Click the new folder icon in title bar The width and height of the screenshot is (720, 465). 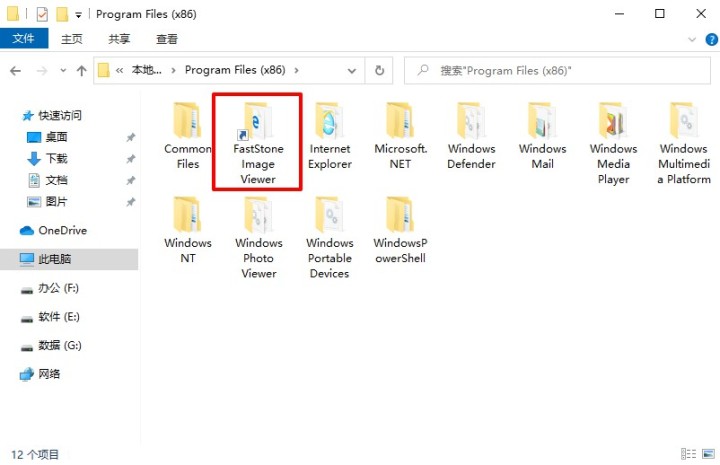click(62, 14)
